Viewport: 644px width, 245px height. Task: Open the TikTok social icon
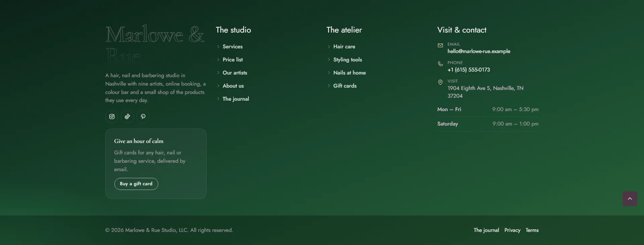pyautogui.click(x=127, y=116)
